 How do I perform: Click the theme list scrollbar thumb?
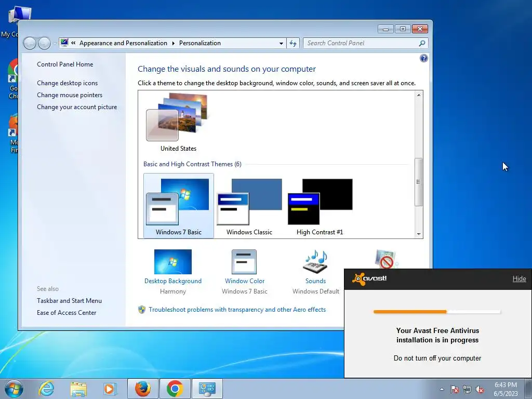(419, 182)
